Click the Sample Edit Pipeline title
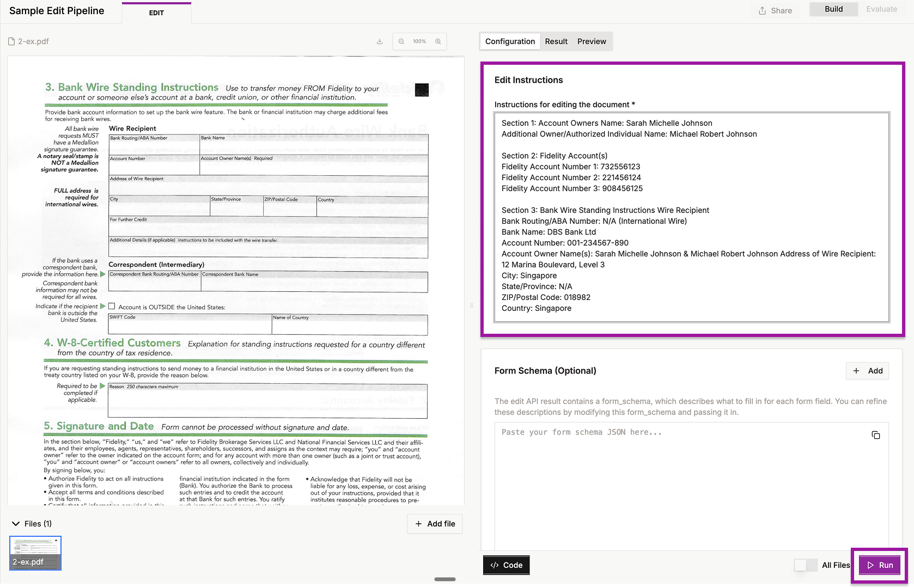Image resolution: width=914 pixels, height=588 pixels. (57, 11)
